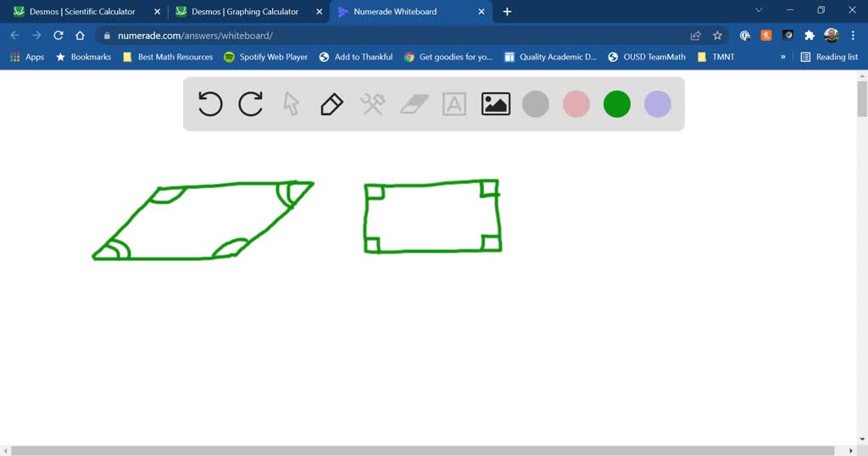Open the crossed tools icon
Image resolution: width=868 pixels, height=456 pixels.
tap(373, 103)
